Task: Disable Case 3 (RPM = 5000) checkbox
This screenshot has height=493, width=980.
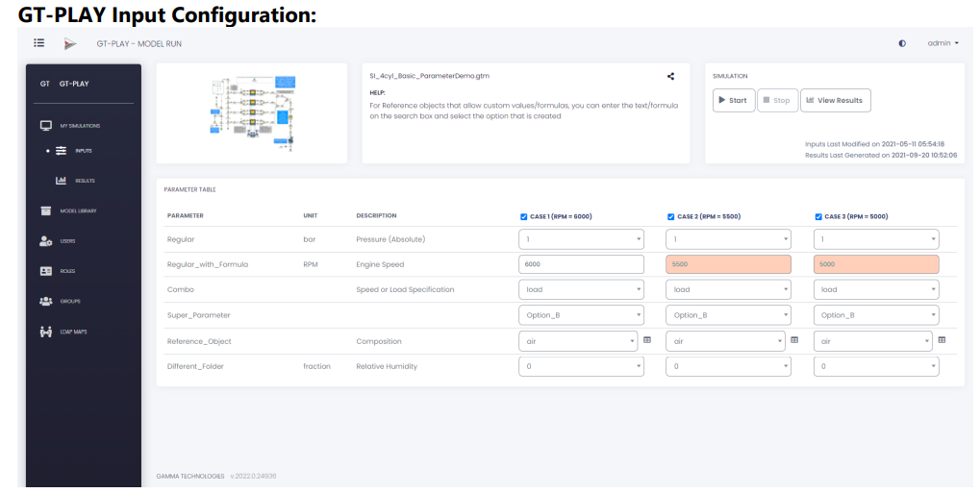Action: [x=818, y=217]
